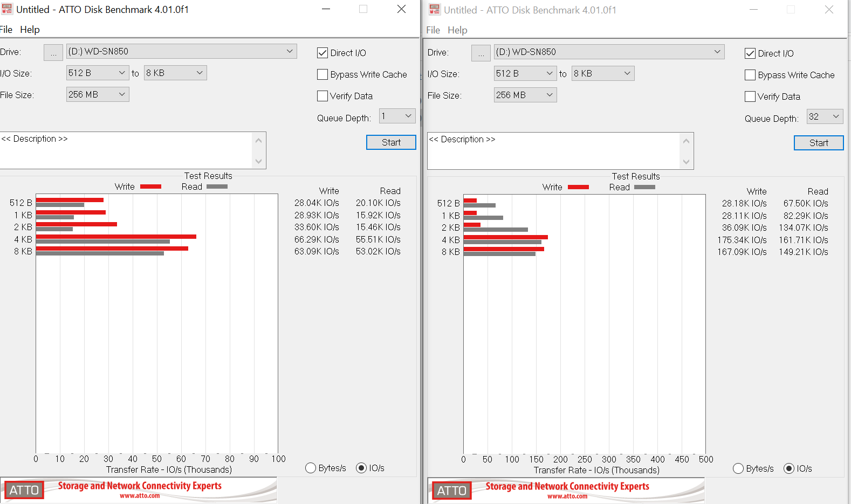The image size is (851, 504).
Task: Select Bytes/s radio button in right window
Action: click(x=738, y=468)
